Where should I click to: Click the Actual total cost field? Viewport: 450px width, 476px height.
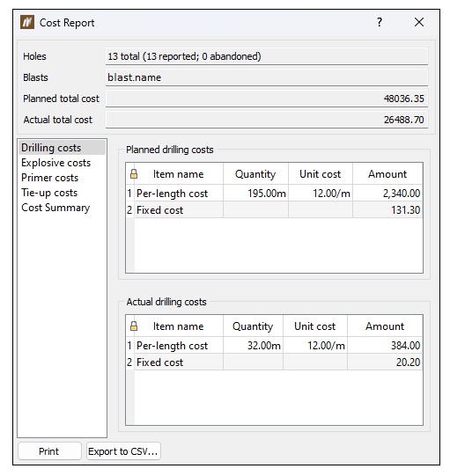click(x=267, y=120)
